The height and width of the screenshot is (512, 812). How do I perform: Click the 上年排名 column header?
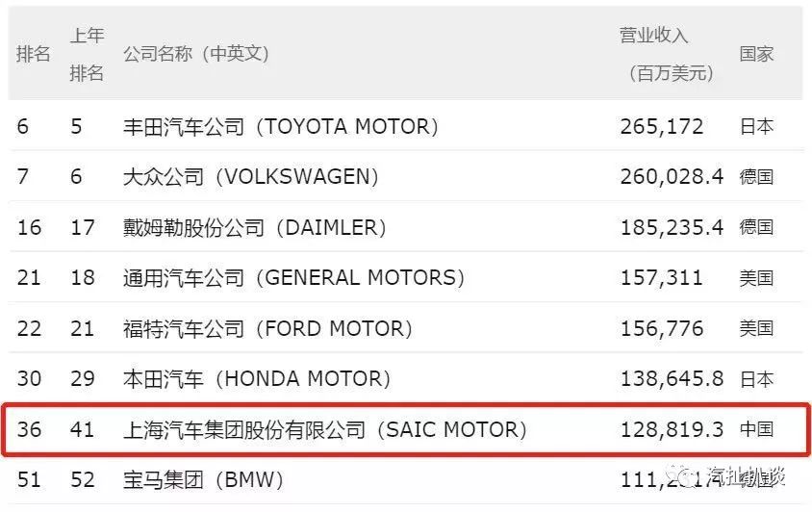(87, 54)
